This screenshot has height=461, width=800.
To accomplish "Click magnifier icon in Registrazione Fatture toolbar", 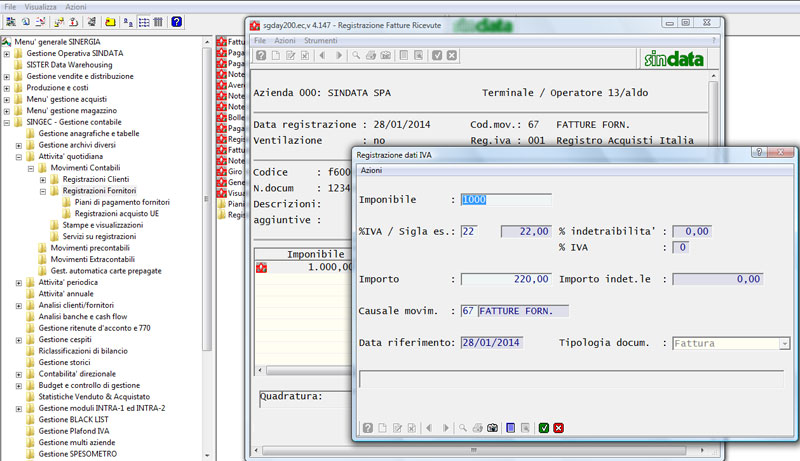I will point(356,56).
